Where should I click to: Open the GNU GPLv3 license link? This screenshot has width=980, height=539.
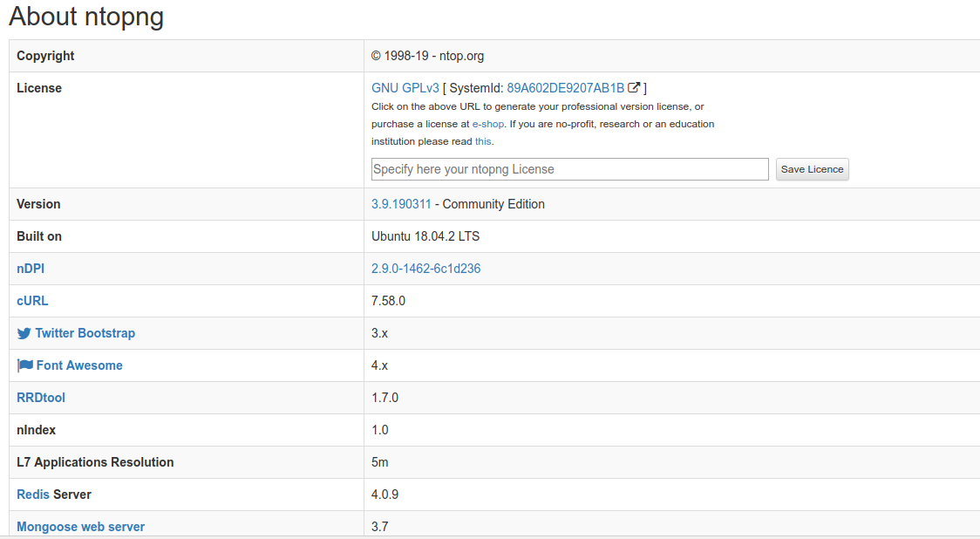(405, 88)
